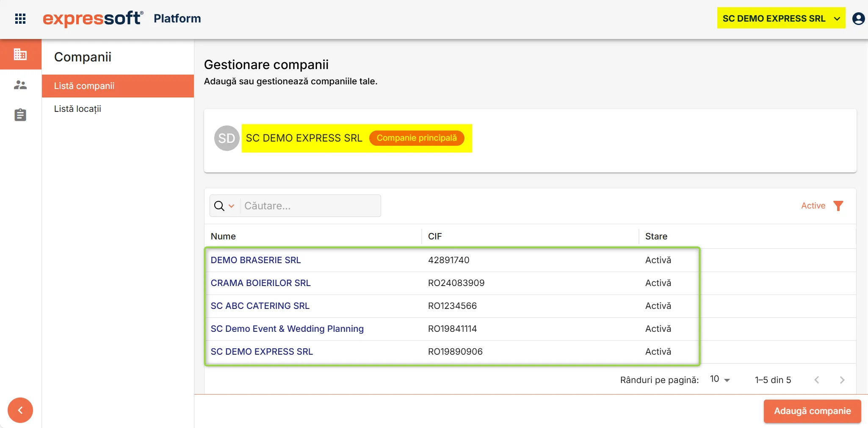Click the SD company avatar

[227, 138]
